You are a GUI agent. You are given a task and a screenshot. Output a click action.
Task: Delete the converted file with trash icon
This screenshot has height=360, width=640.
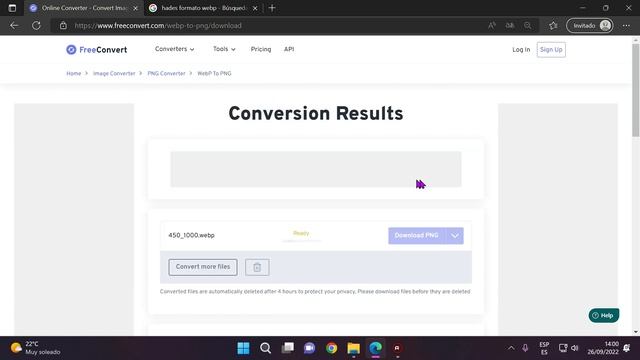pos(257,267)
